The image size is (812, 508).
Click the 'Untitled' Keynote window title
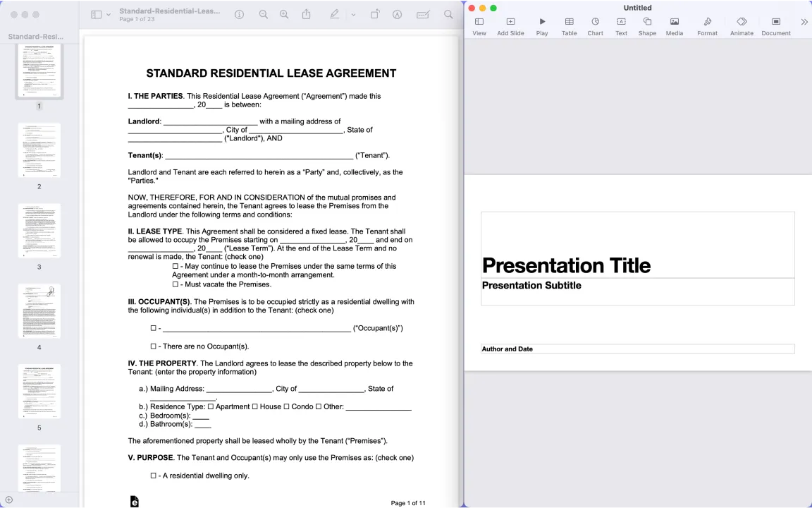(637, 8)
